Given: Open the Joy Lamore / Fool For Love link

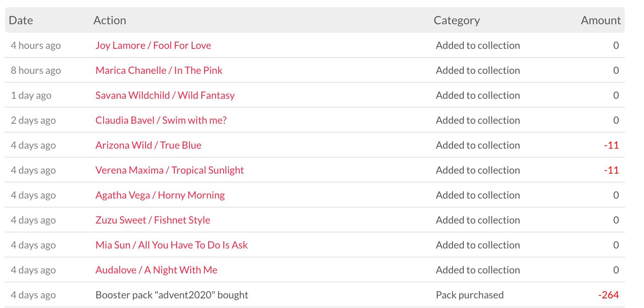Looking at the screenshot, I should pyautogui.click(x=153, y=46).
